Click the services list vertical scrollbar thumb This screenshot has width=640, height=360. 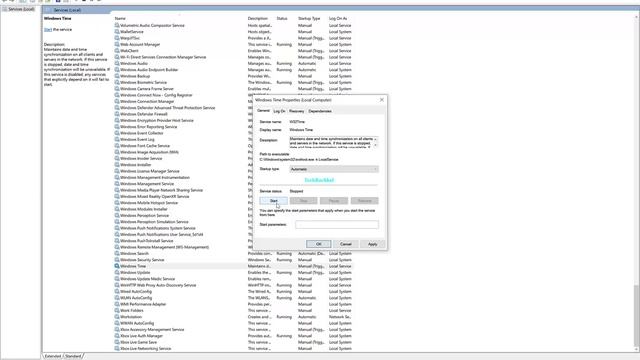(636, 316)
